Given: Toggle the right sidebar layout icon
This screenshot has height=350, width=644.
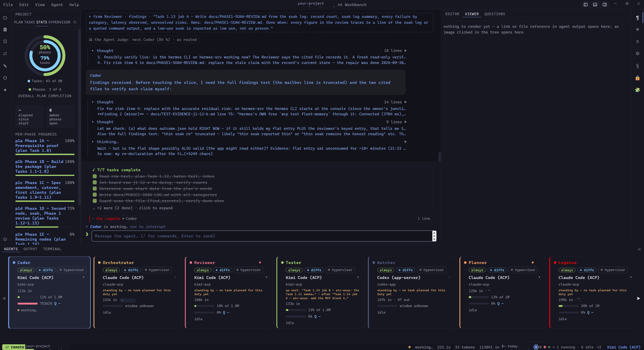Looking at the screenshot, I should click(x=604, y=5).
